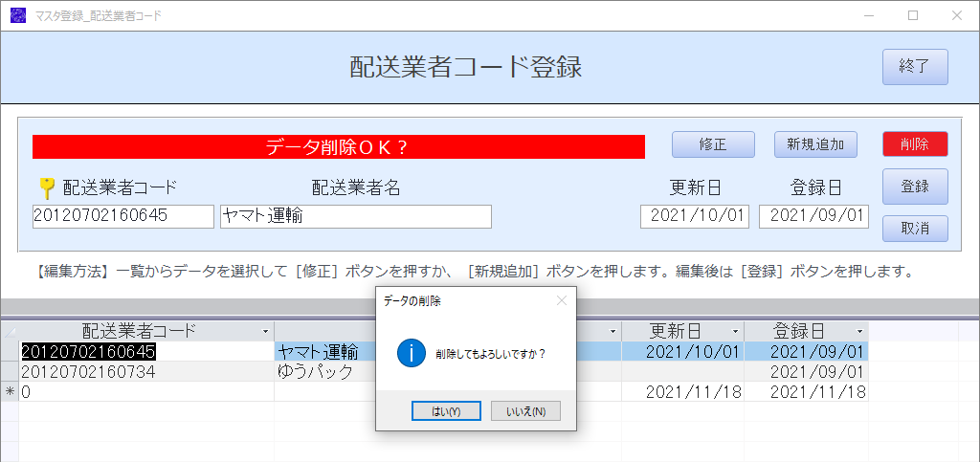
Task: Click the blue info icon in dialog
Action: (x=412, y=354)
